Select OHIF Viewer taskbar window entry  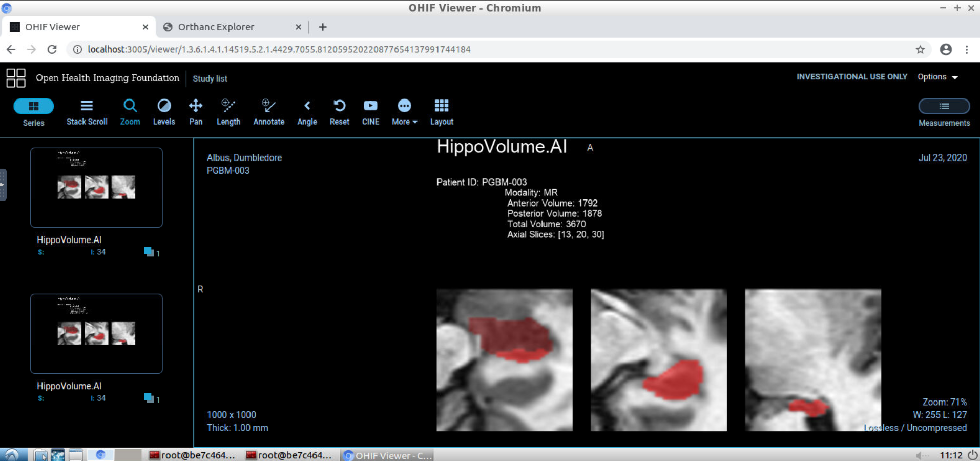point(388,455)
